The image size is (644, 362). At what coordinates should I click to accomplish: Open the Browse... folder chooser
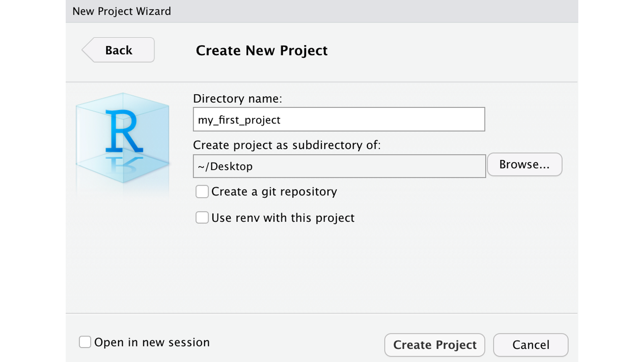[525, 164]
